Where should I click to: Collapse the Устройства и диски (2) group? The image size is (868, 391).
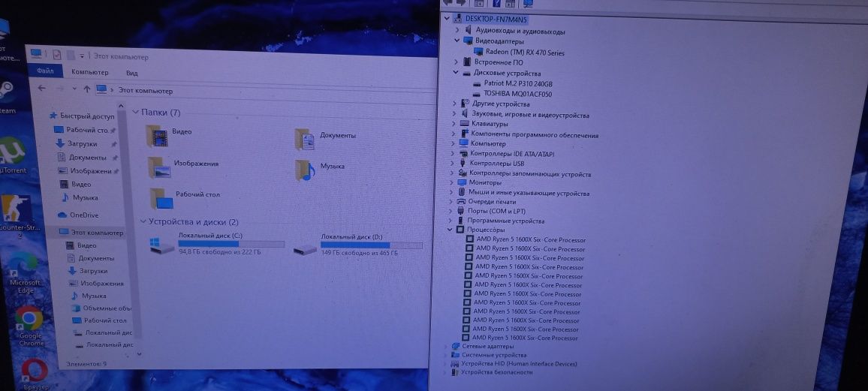coord(142,222)
